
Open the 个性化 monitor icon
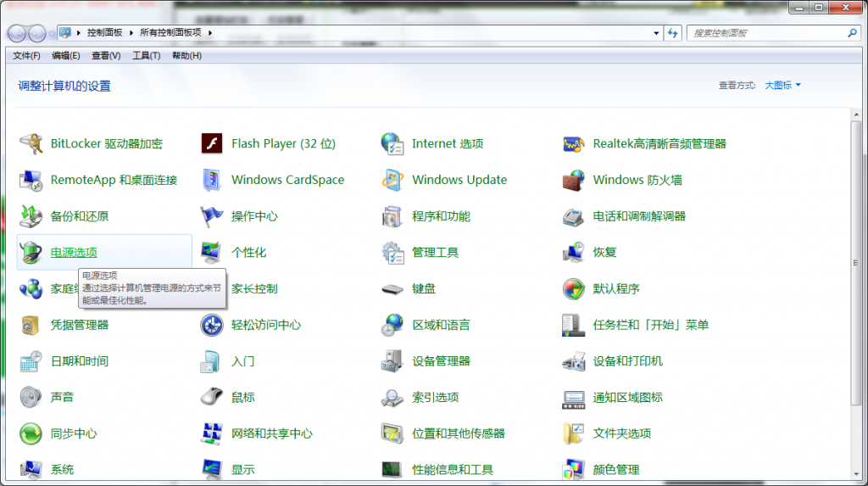tap(211, 253)
